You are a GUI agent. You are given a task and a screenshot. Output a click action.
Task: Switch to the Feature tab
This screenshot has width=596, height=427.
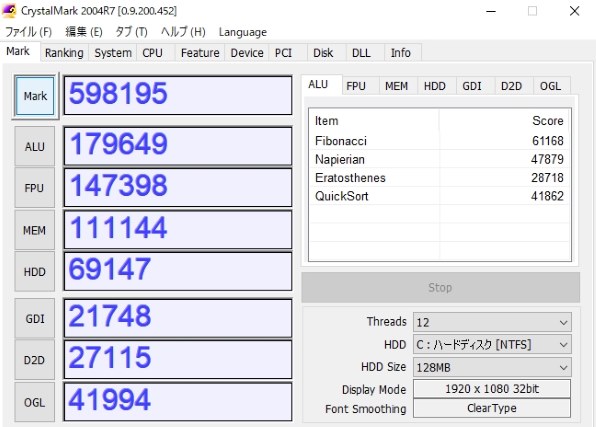click(200, 53)
